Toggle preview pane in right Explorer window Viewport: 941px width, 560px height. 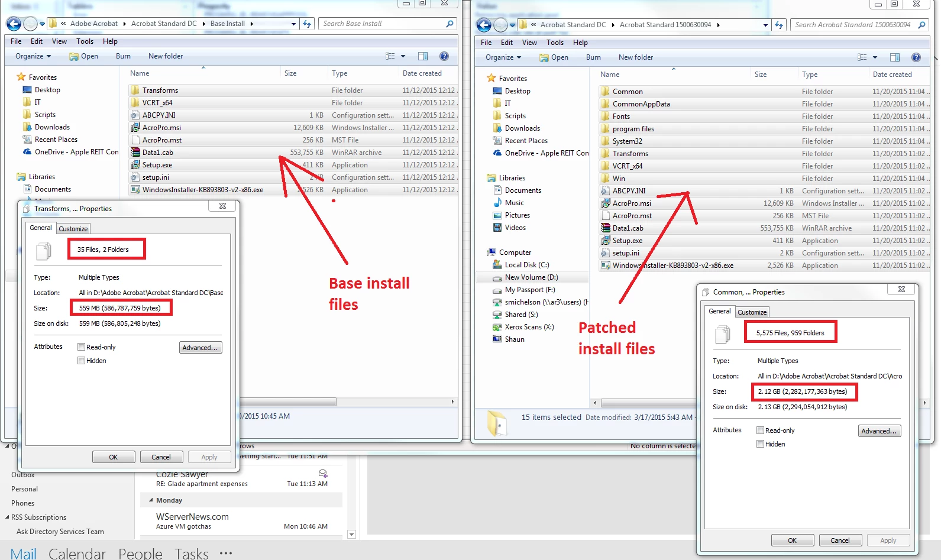[895, 57]
